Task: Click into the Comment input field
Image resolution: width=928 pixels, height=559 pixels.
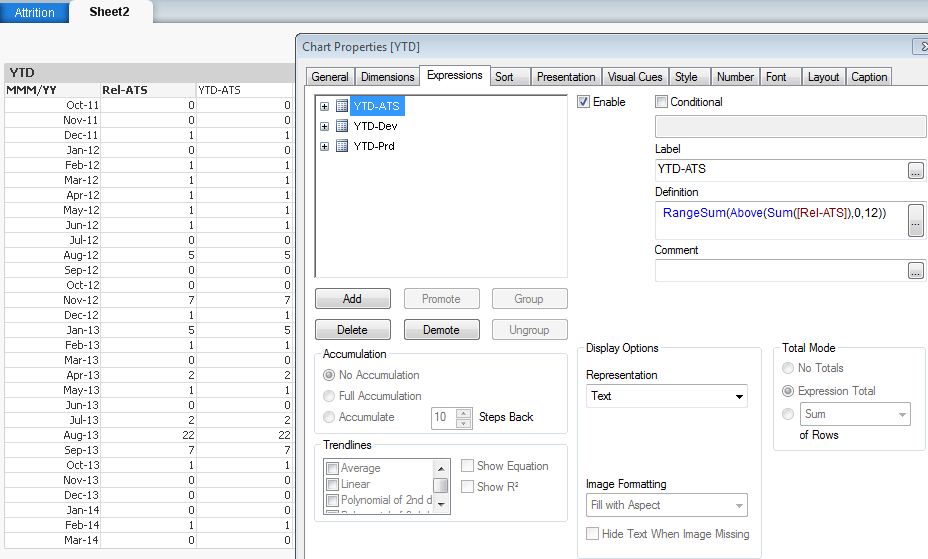Action: [781, 270]
